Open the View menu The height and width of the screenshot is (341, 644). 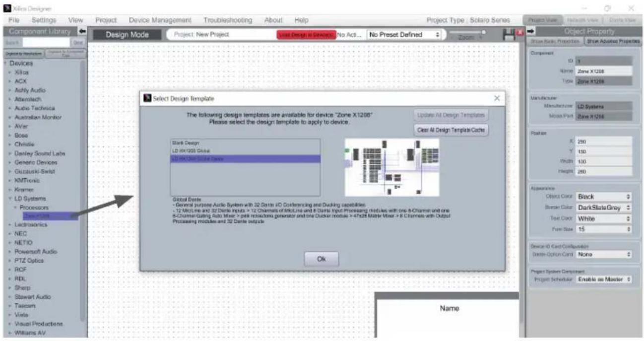[x=75, y=20]
